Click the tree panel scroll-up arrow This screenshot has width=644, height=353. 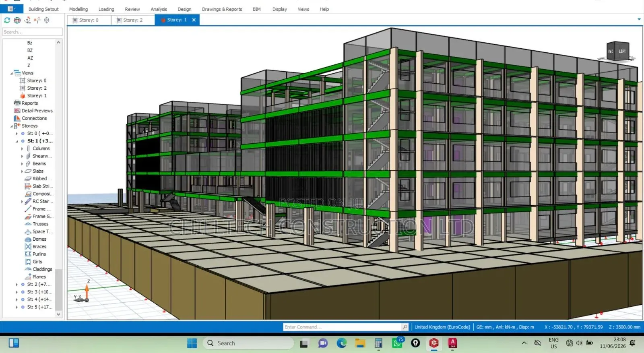[58, 42]
